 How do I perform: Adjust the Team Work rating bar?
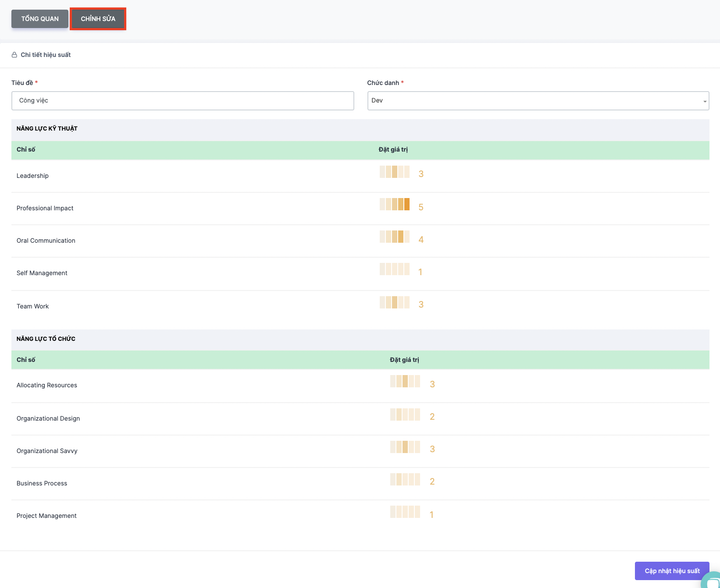(395, 302)
